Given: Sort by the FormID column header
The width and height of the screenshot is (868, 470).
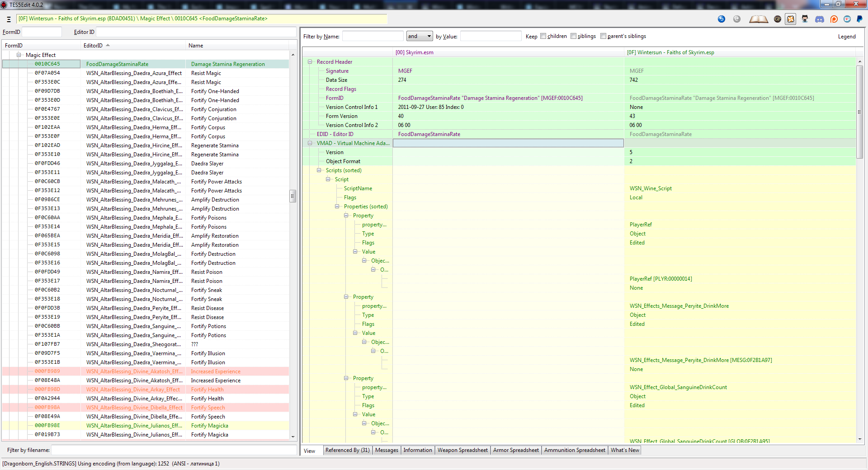Looking at the screenshot, I should tap(42, 46).
